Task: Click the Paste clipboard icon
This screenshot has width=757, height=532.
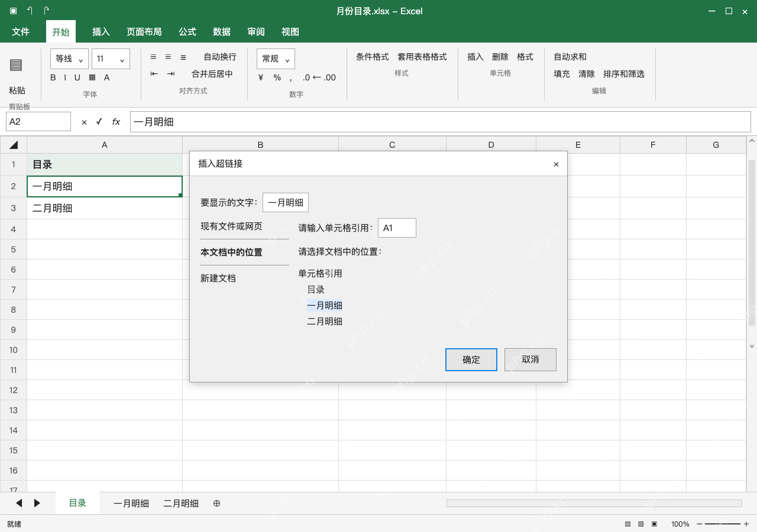Action: (x=16, y=65)
